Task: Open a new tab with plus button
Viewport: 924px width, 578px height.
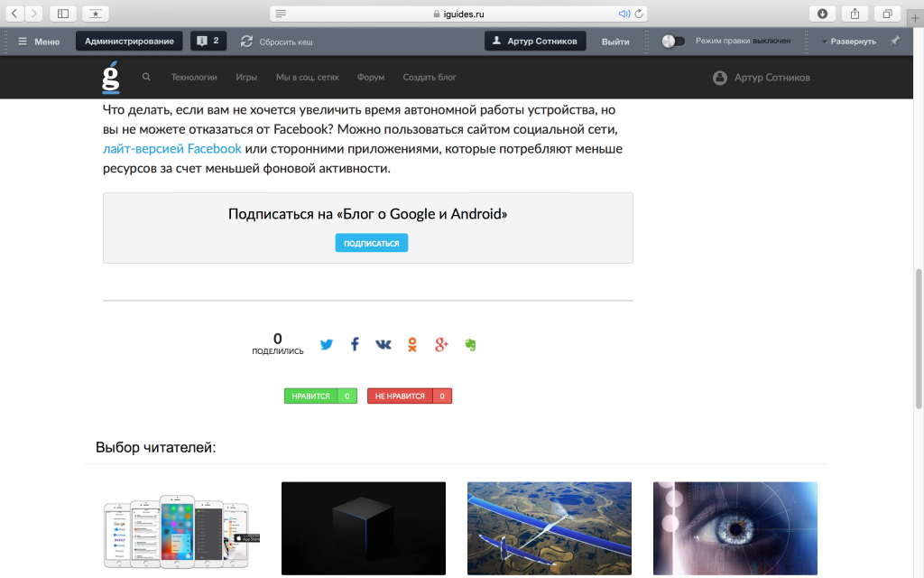Action: (915, 18)
